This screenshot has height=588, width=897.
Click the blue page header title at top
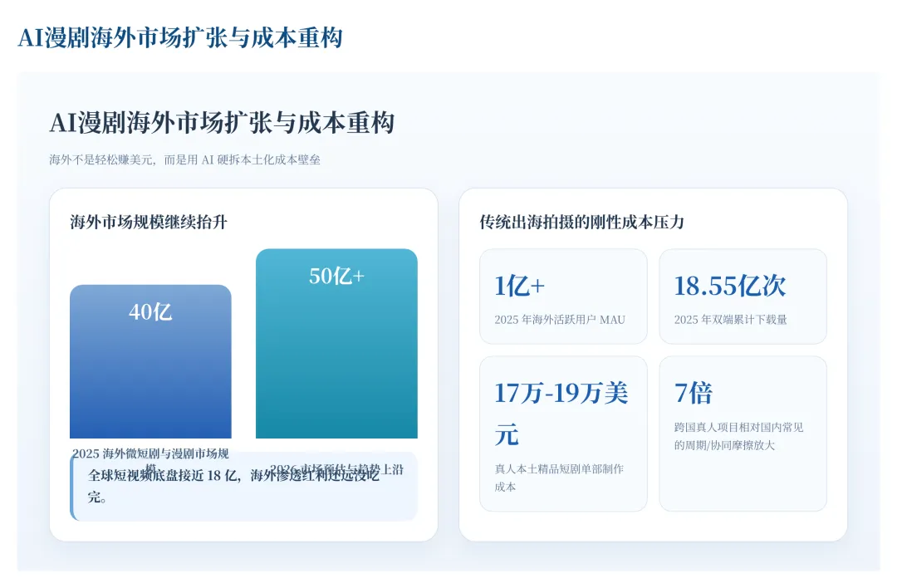tap(180, 37)
